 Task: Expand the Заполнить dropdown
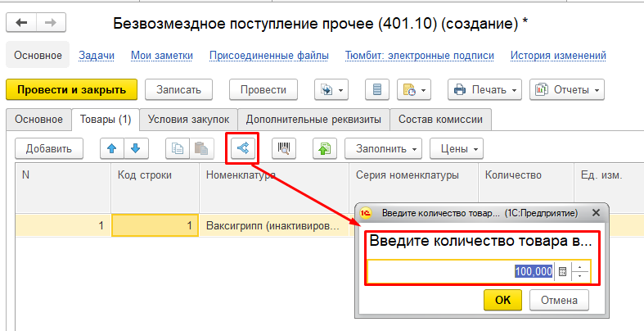(383, 148)
